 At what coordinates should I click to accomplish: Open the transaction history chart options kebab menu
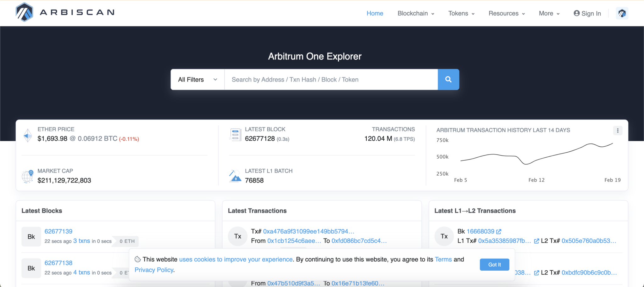coord(617,130)
